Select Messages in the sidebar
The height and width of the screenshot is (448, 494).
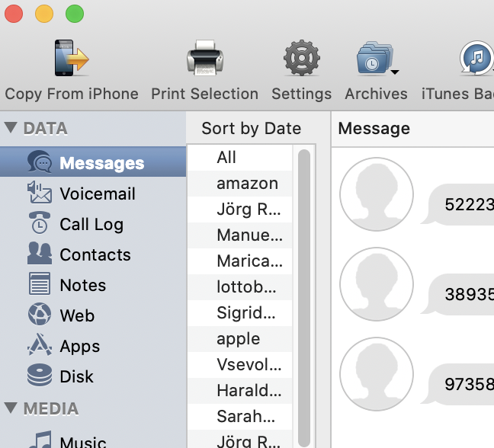click(93, 162)
